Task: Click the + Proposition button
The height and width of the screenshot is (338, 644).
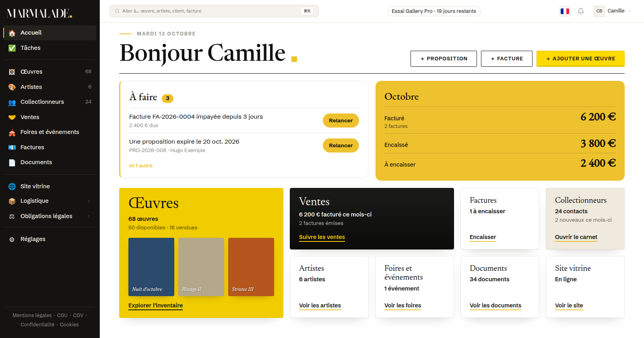Action: 444,59
